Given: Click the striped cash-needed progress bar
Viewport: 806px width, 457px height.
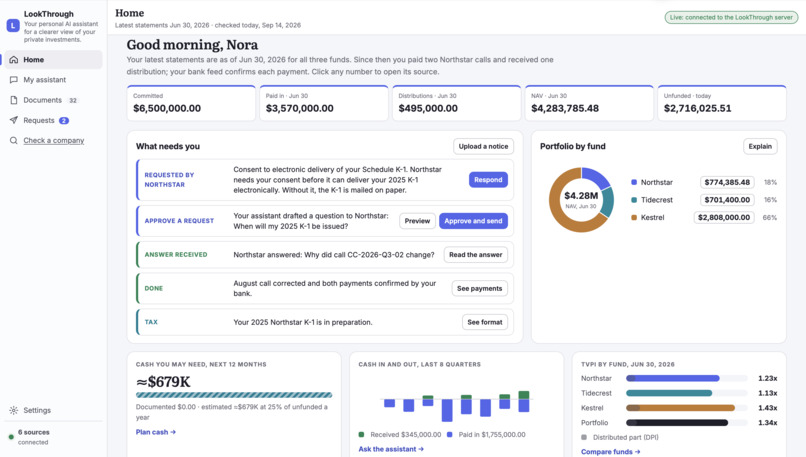Looking at the screenshot, I should coord(234,395).
